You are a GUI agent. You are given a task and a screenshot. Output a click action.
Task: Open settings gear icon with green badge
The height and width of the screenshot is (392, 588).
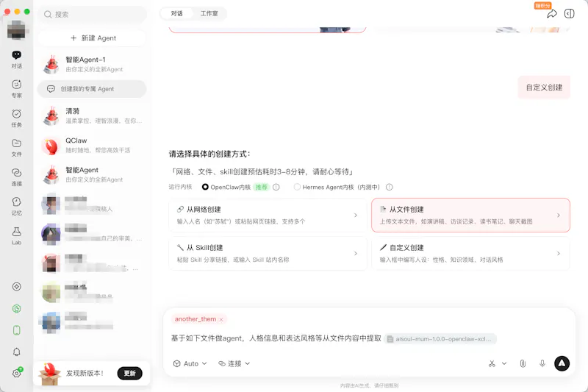pos(17,373)
